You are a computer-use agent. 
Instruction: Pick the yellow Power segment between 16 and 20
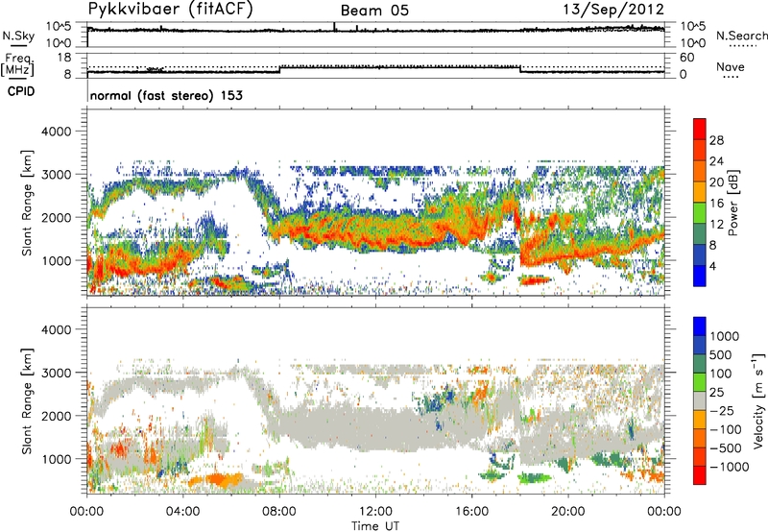pyautogui.click(x=700, y=192)
